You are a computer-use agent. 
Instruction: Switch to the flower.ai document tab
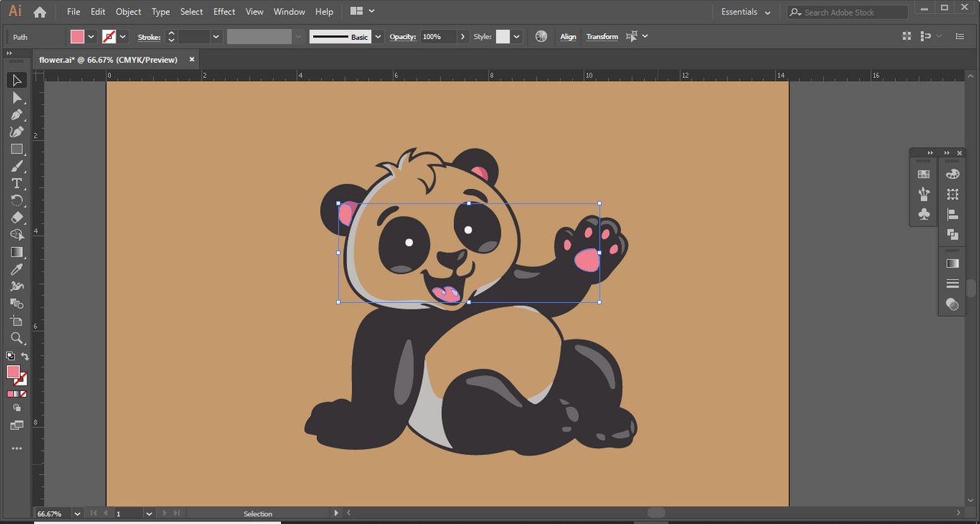click(108, 60)
